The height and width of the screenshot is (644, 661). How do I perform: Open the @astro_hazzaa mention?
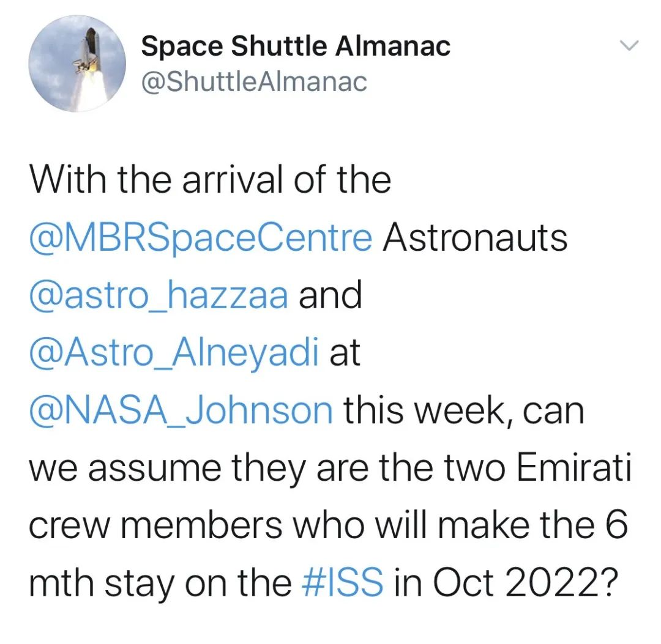[x=159, y=296]
